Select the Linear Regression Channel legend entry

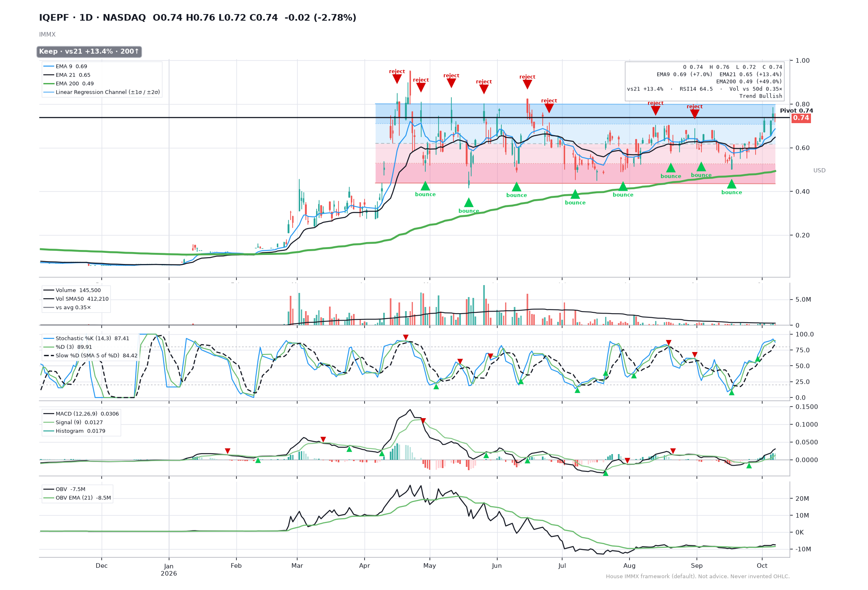tap(101, 92)
